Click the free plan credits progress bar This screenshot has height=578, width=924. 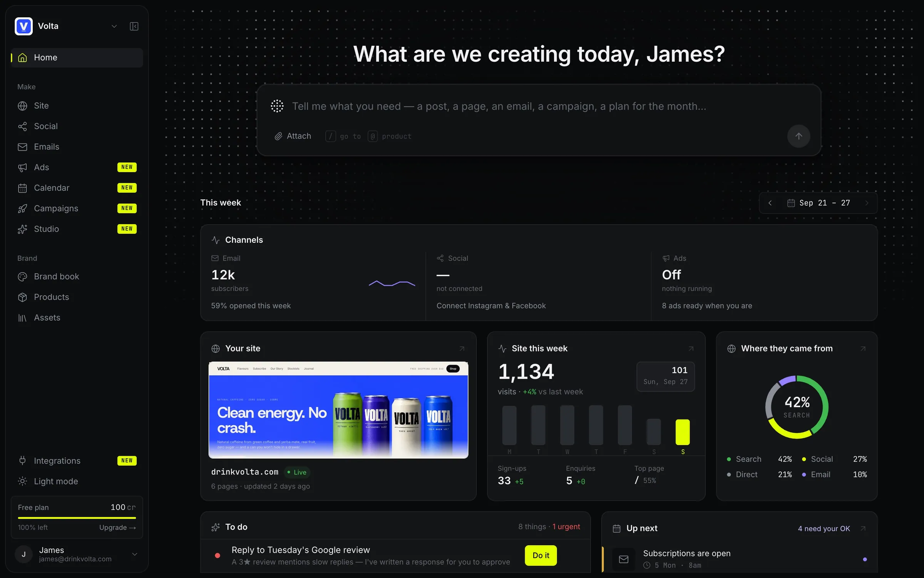coord(77,518)
